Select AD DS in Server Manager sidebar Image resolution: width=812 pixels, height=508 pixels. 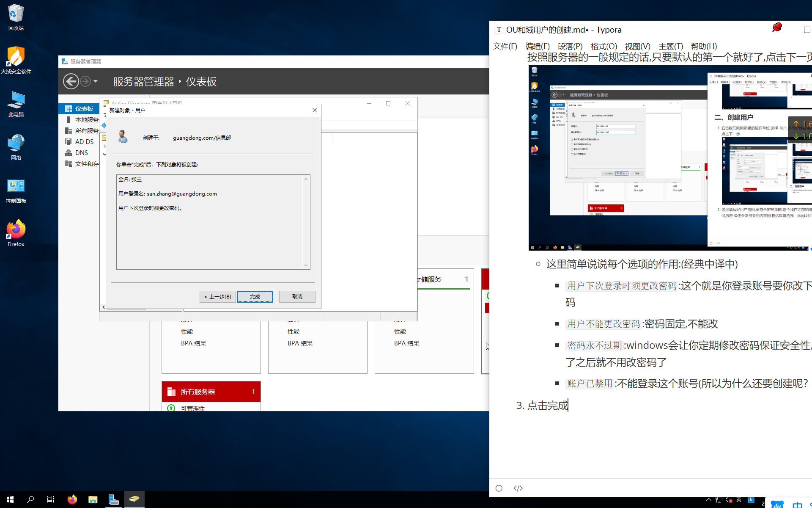pos(80,142)
